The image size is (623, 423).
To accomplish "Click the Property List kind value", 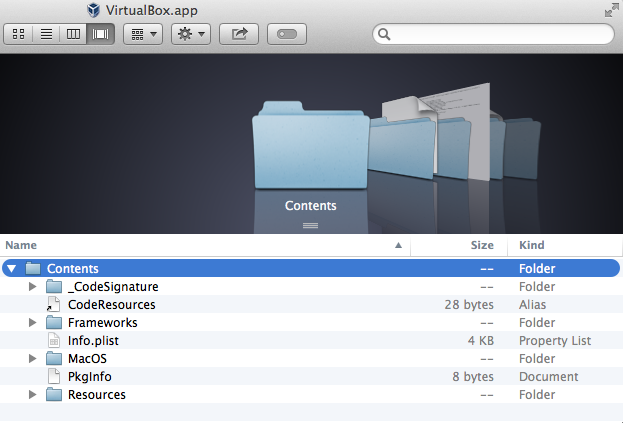I will click(x=555, y=341).
